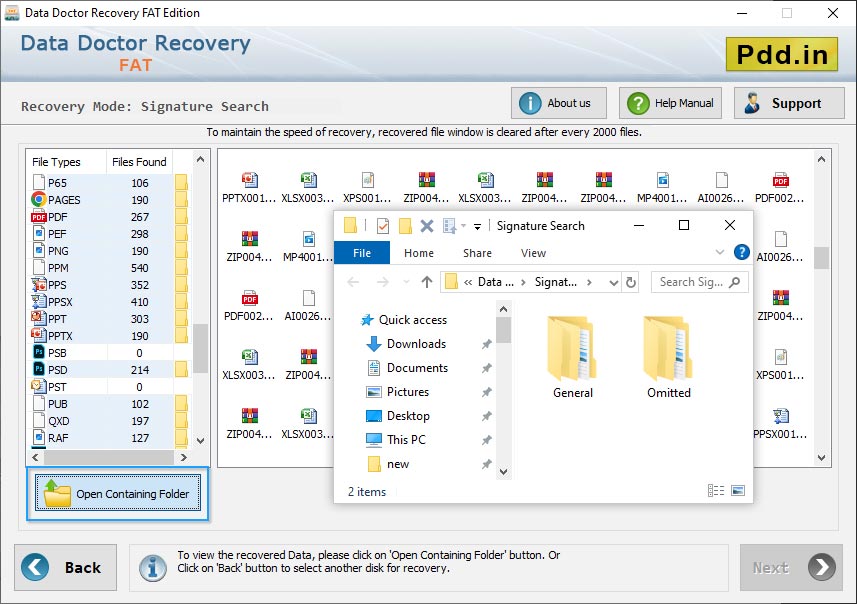This screenshot has height=604, width=857.
Task: Open recent locations dropdown in Explorer
Action: [406, 282]
